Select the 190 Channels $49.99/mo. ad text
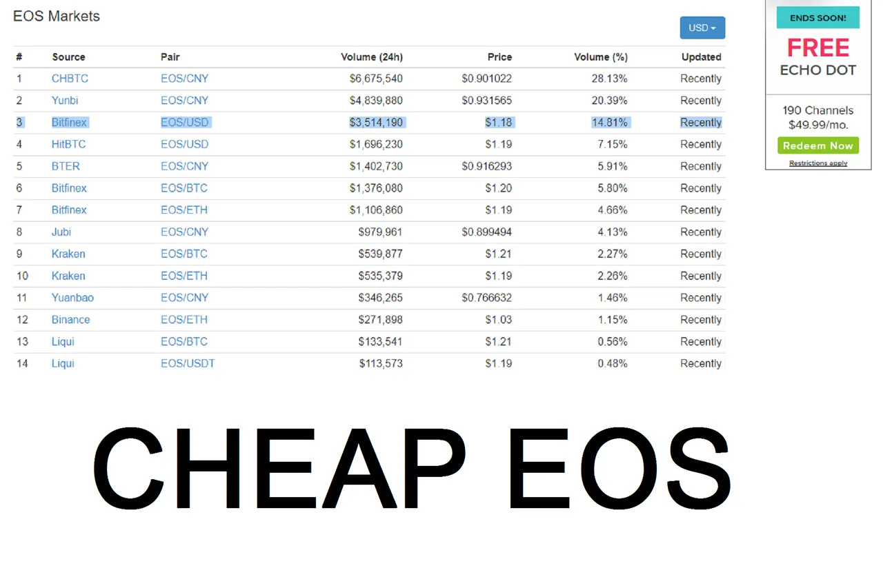This screenshot has height=588, width=883. tap(818, 118)
